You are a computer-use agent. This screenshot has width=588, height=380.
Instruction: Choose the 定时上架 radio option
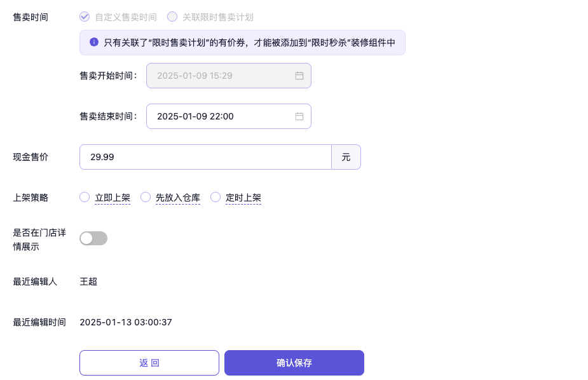(215, 198)
